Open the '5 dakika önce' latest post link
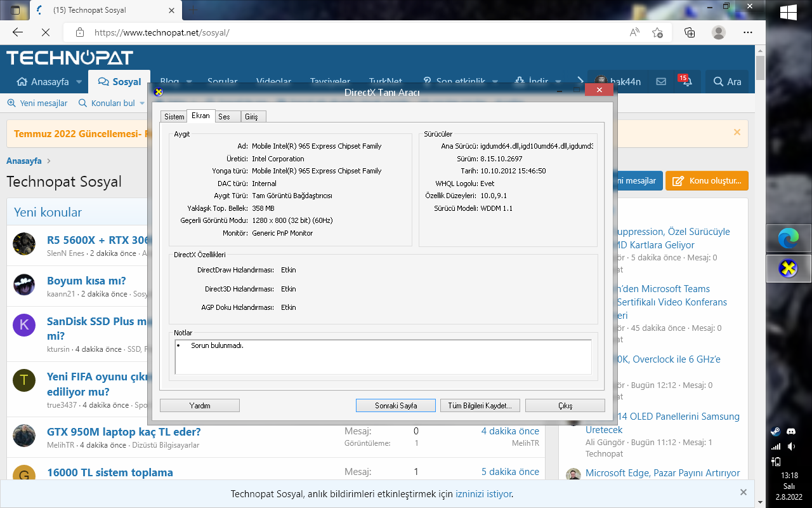812x508 pixels. point(510,472)
